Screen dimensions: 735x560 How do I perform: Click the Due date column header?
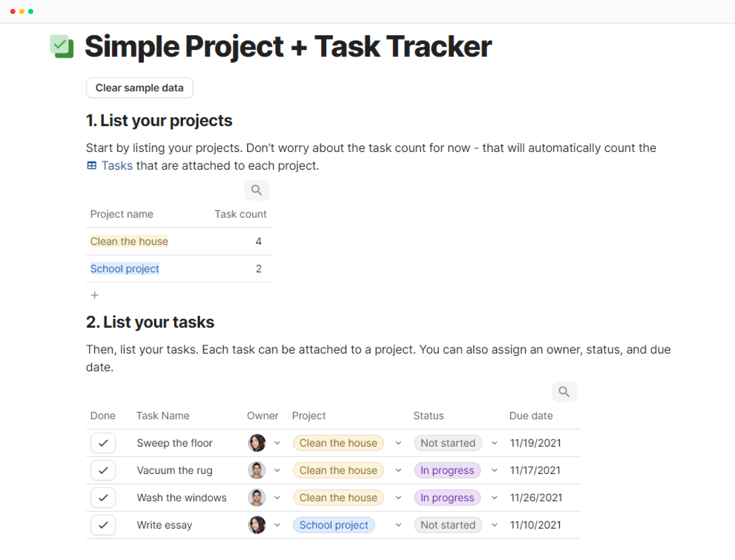(x=531, y=416)
